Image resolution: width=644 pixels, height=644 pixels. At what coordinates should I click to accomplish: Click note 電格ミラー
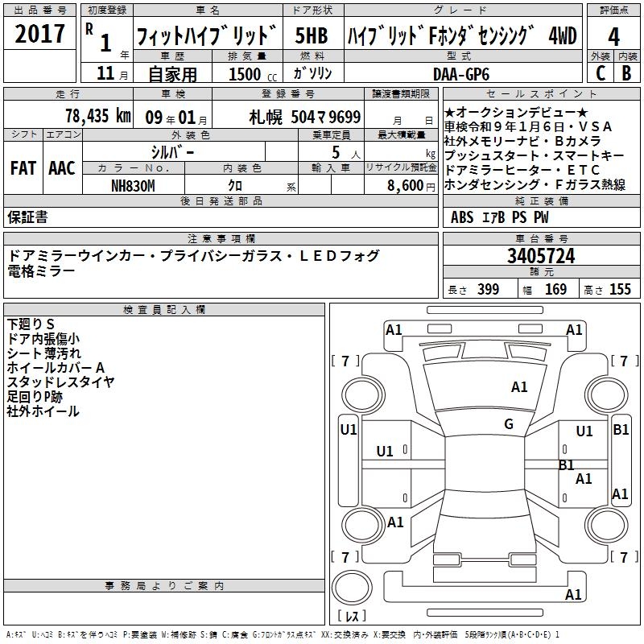pyautogui.click(x=42, y=270)
